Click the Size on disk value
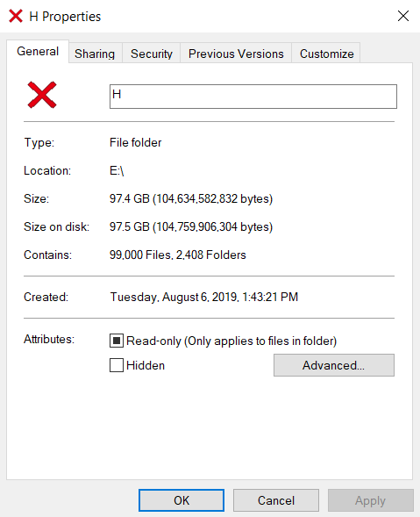This screenshot has width=420, height=517. pyautogui.click(x=191, y=226)
